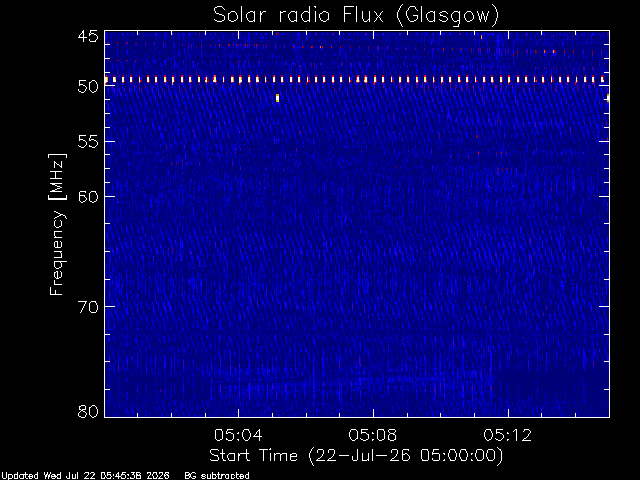Viewport: 640px width, 480px height.
Task: Click the orange spot near 45 MHz at top right
Action: coord(482,37)
